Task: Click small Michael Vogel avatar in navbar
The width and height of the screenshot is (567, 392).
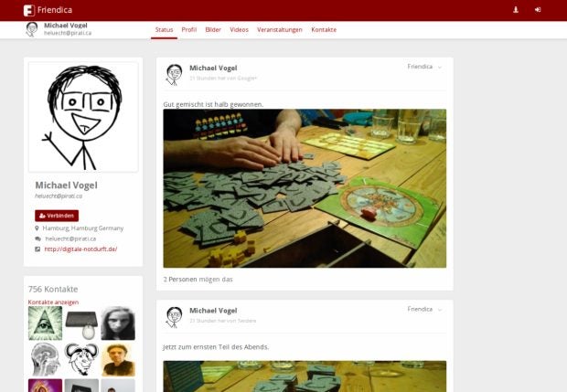Action: coord(32,29)
